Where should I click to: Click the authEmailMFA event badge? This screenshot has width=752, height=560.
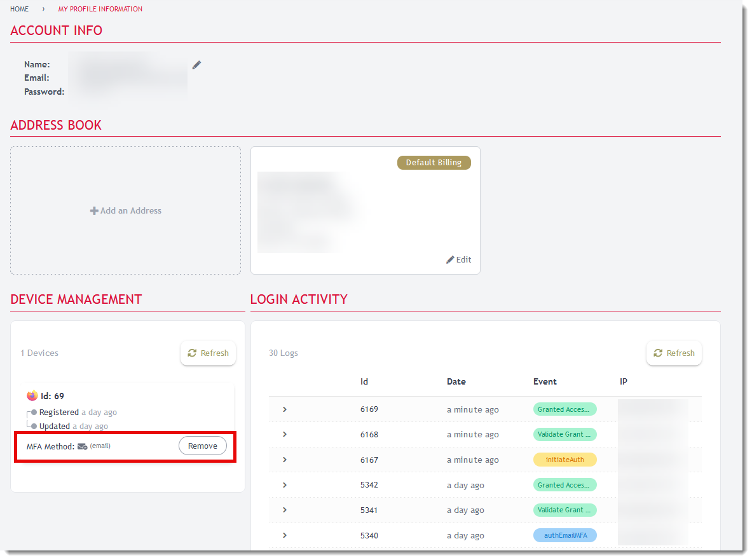click(x=565, y=536)
